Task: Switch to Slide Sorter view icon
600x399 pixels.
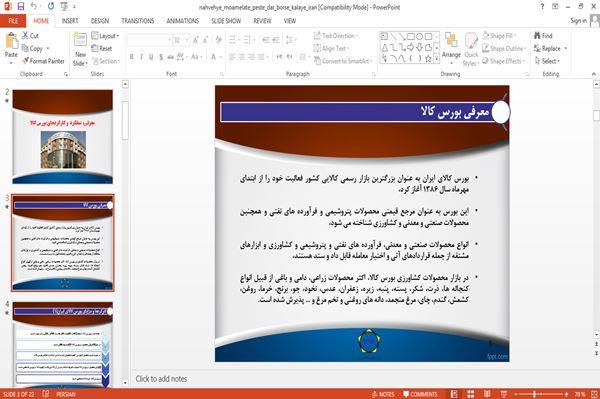Action: [471, 394]
